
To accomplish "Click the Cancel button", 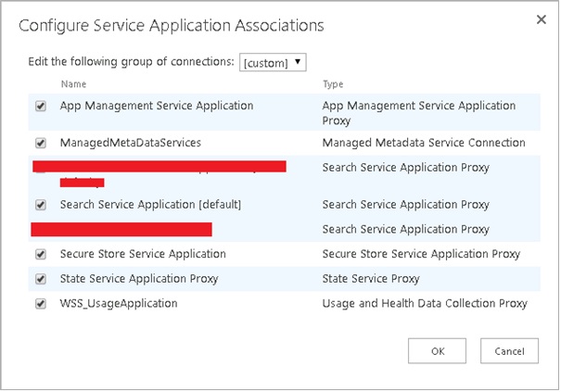I will 509,351.
